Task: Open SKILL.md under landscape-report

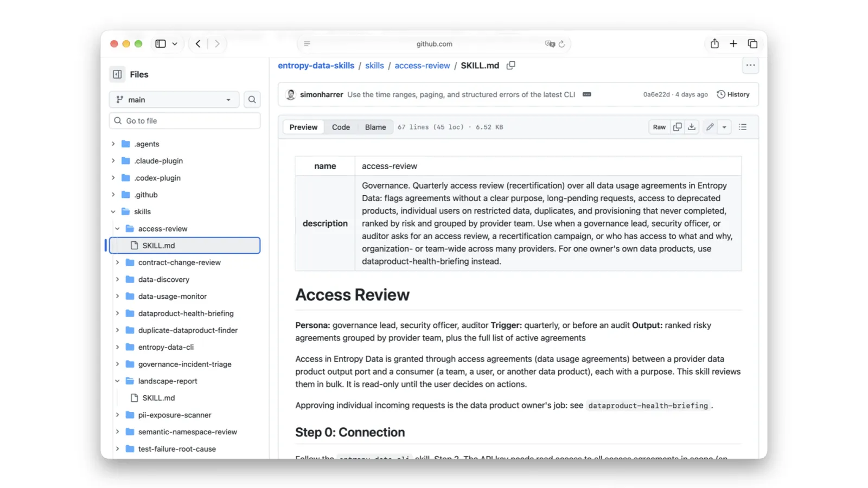Action: tap(158, 398)
